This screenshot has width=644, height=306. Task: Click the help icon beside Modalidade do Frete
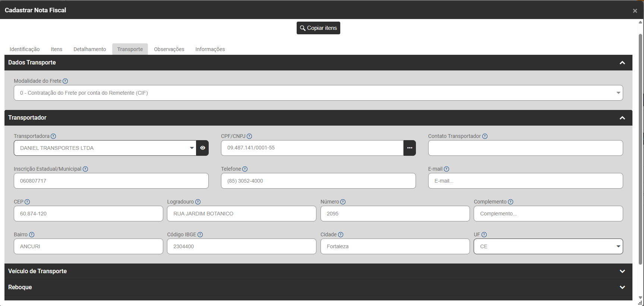pos(65,81)
